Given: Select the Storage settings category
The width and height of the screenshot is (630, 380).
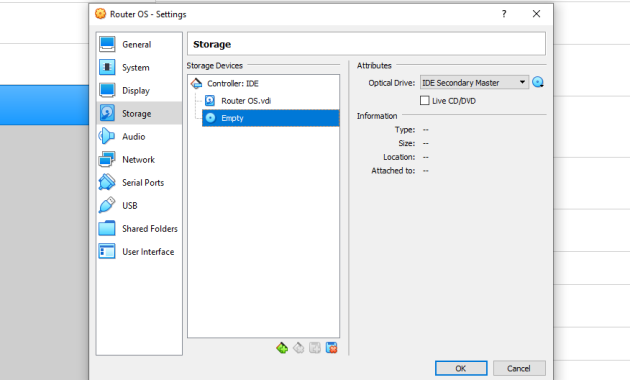Looking at the screenshot, I should tap(139, 113).
